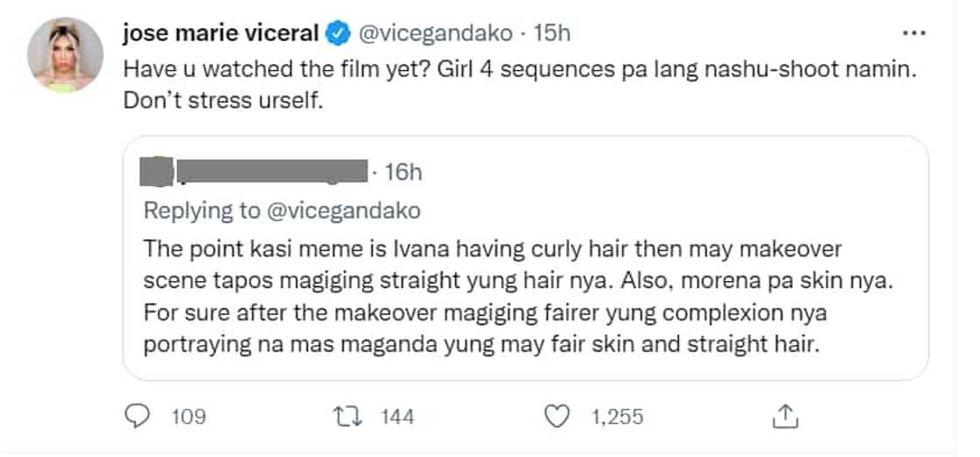Click the share upload icon
The image size is (980, 457).
pos(785,416)
